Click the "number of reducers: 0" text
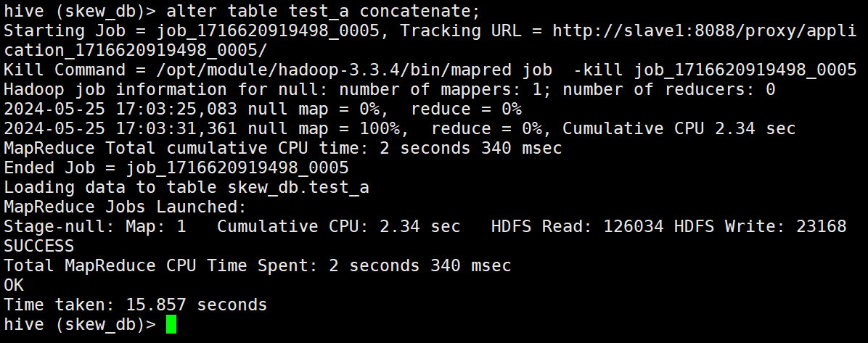868x343 pixels. click(668, 90)
